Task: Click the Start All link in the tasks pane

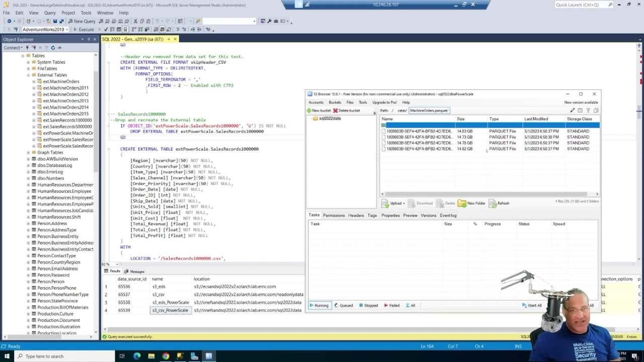Action: 532,305
